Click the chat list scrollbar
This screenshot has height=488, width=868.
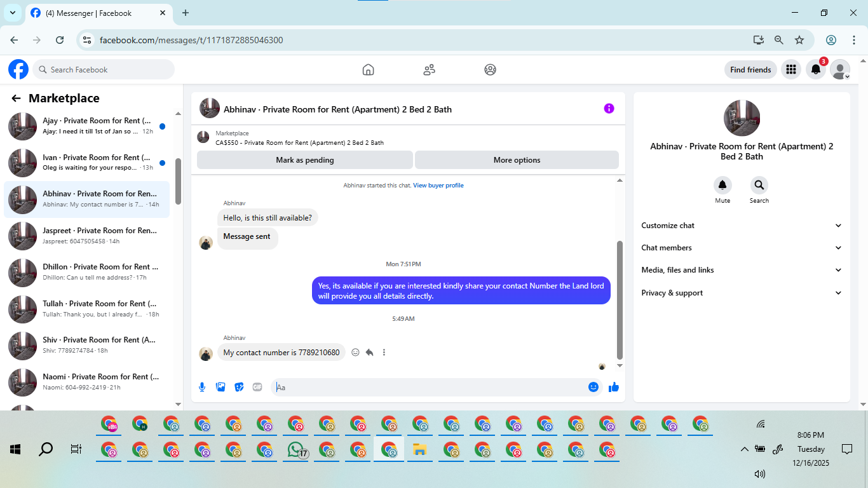179,181
